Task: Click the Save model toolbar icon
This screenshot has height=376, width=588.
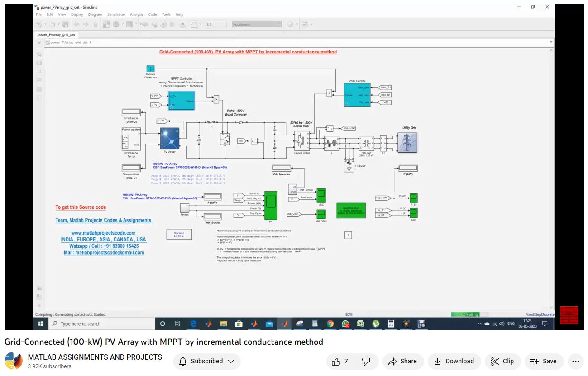Action: [66, 24]
